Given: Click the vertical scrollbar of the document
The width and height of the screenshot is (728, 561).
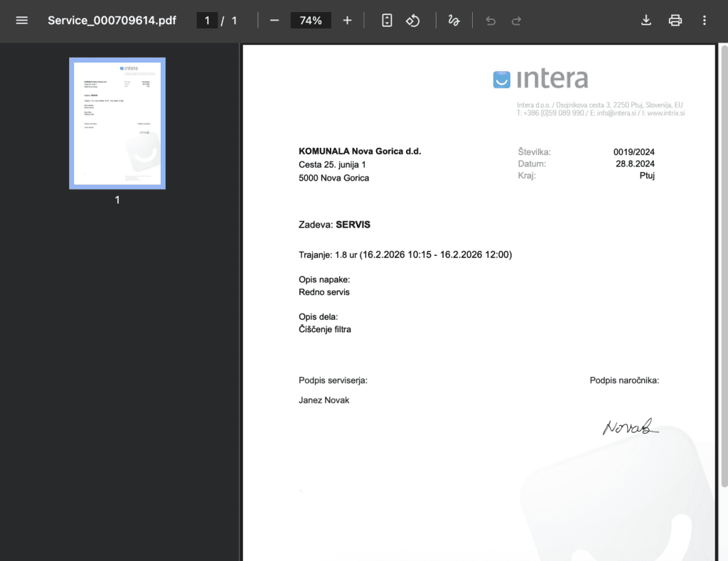Looking at the screenshot, I should click(724, 270).
